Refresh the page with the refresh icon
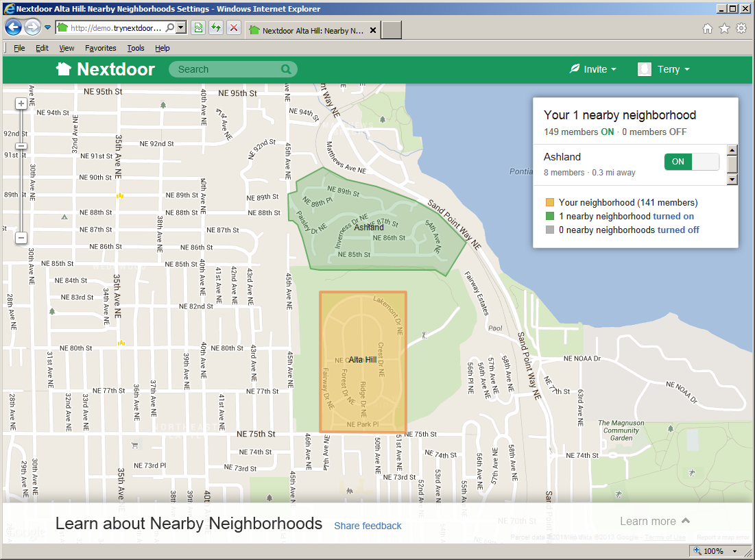This screenshot has width=755, height=560. [216, 27]
